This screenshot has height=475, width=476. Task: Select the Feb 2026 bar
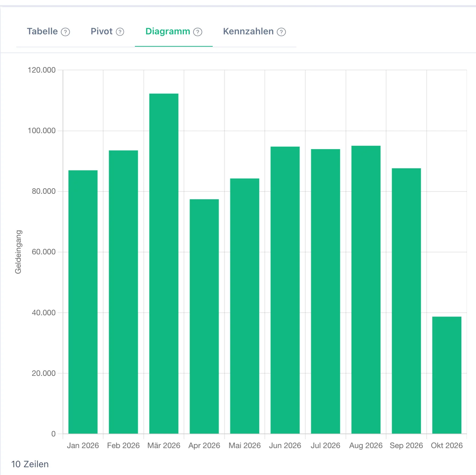coord(124,292)
